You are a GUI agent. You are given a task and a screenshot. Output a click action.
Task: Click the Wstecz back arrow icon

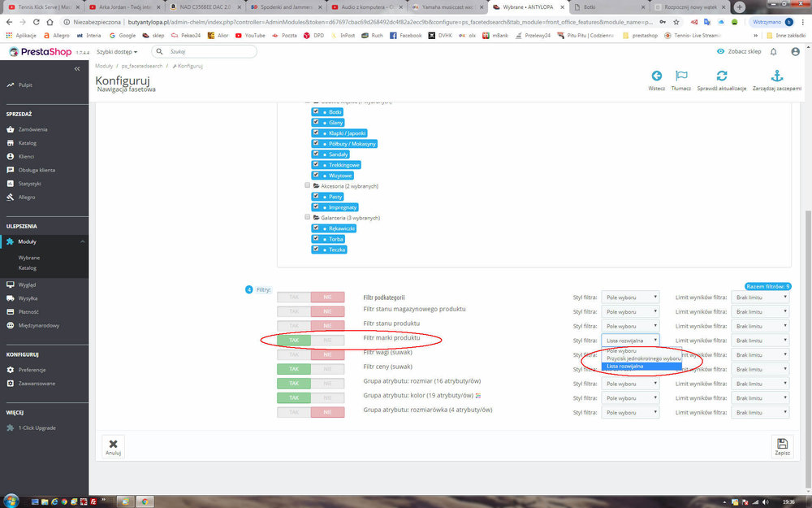pyautogui.click(x=657, y=76)
